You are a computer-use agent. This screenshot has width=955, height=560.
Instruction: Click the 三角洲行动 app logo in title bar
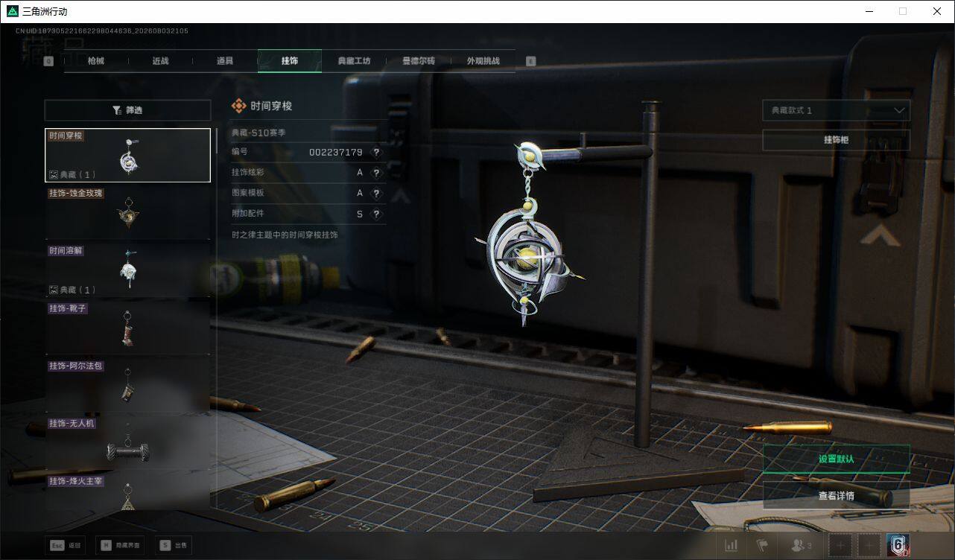[12, 11]
